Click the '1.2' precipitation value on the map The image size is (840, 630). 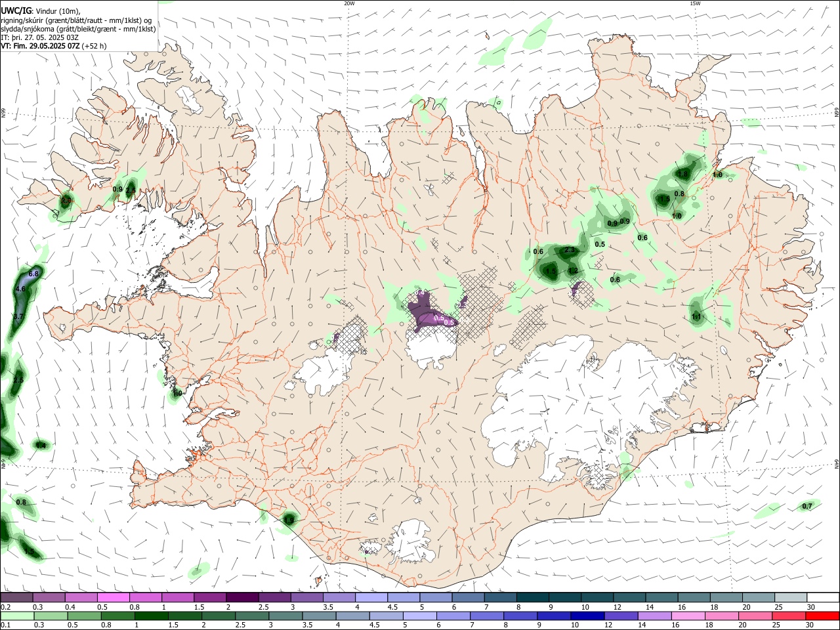click(572, 270)
